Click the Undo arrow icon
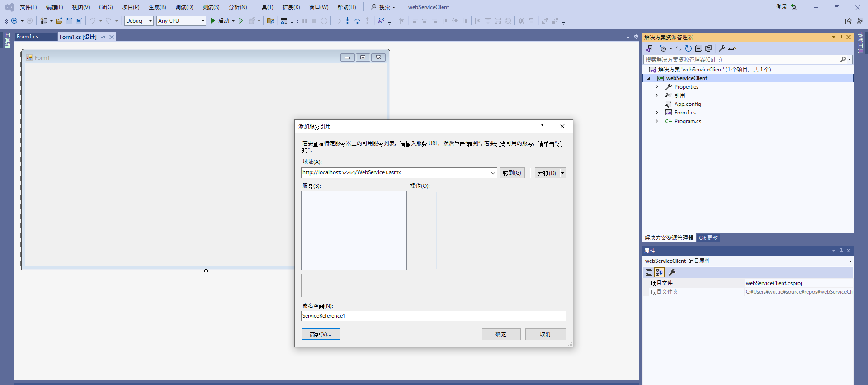Image resolution: width=868 pixels, height=385 pixels. pyautogui.click(x=93, y=21)
